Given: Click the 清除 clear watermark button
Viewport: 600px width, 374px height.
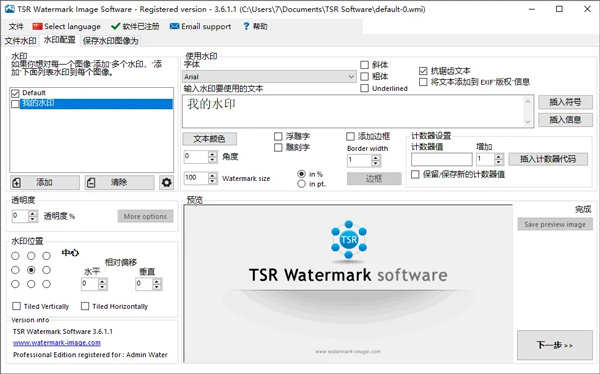Looking at the screenshot, I should [119, 183].
